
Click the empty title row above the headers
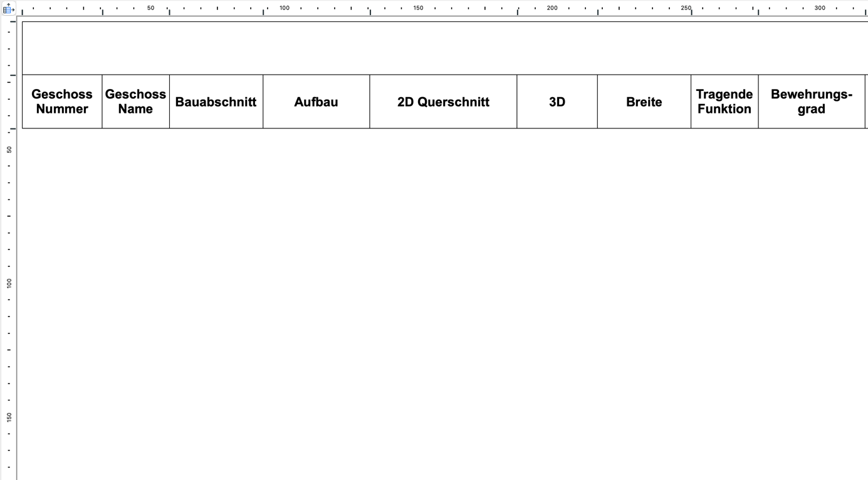445,48
